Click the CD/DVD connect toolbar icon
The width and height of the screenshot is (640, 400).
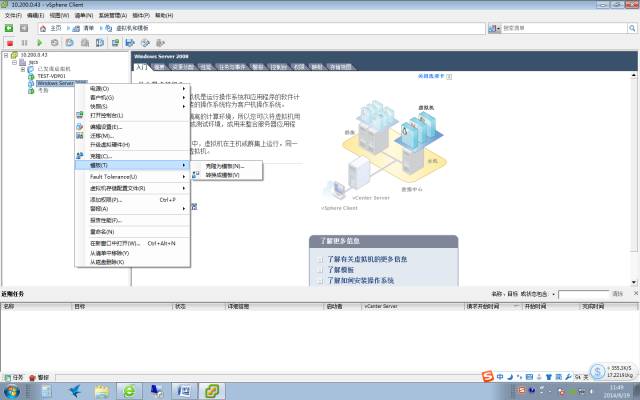tap(145, 42)
